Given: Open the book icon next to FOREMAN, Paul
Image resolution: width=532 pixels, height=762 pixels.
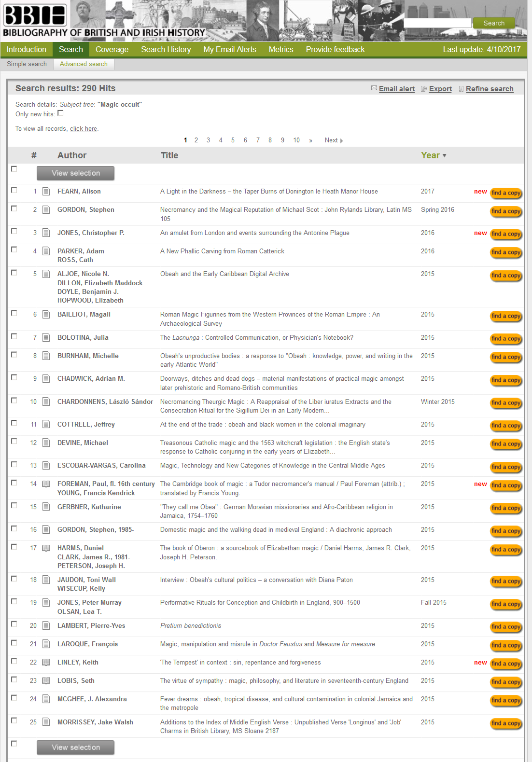Looking at the screenshot, I should tap(46, 484).
